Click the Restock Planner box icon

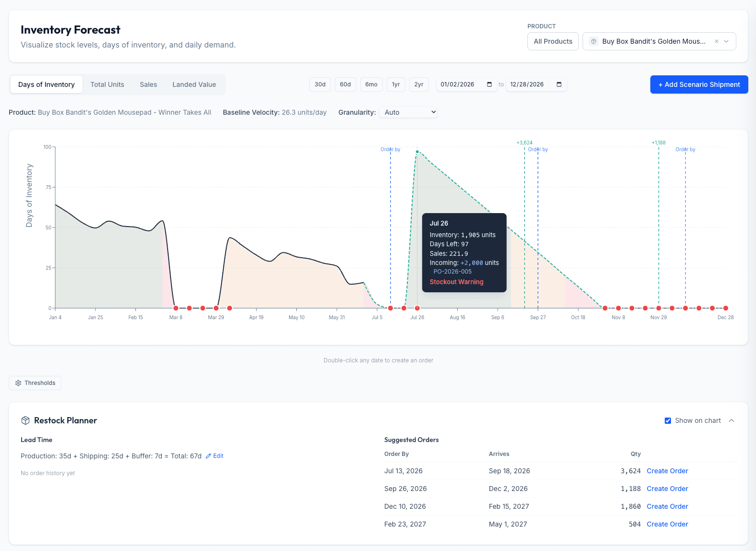tap(25, 420)
